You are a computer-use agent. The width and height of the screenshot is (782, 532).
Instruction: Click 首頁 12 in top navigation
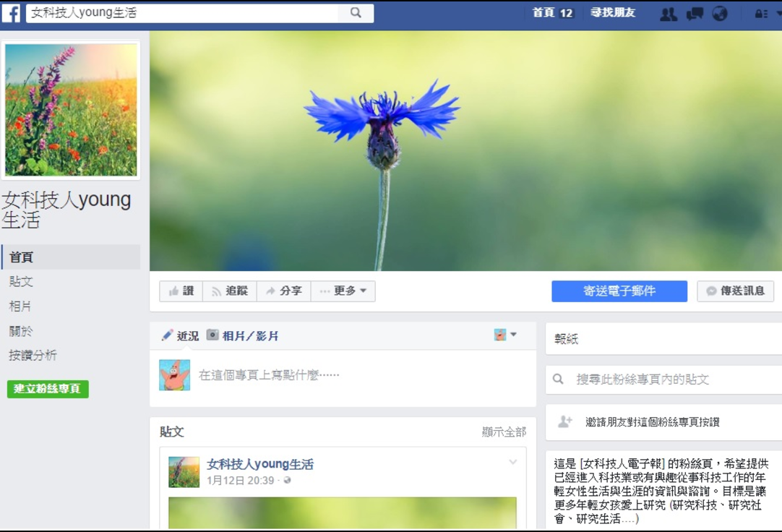[x=552, y=13]
